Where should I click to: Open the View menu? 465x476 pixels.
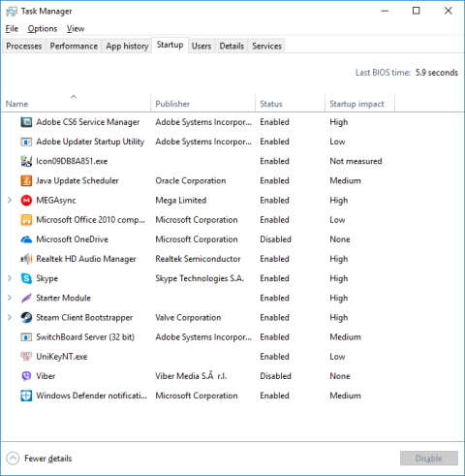click(x=76, y=29)
